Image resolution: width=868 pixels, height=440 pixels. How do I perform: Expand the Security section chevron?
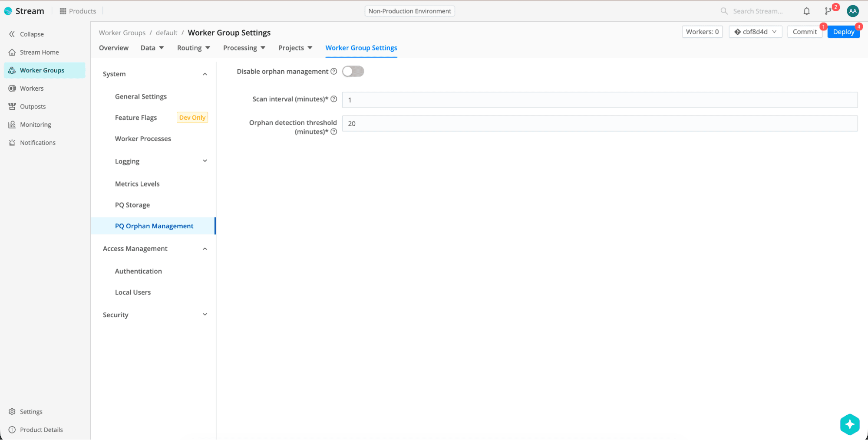(x=205, y=315)
